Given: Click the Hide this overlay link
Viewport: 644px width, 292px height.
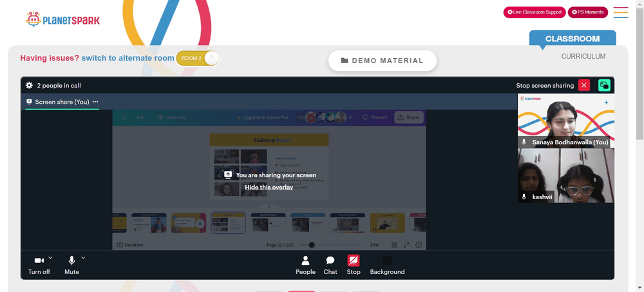Looking at the screenshot, I should click(x=269, y=187).
